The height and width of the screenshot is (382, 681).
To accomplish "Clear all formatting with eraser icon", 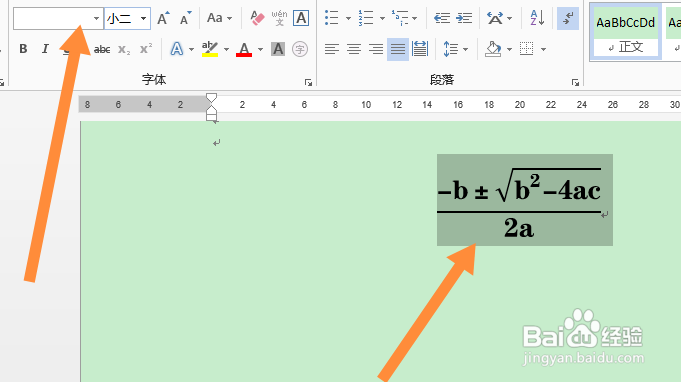I will click(257, 18).
